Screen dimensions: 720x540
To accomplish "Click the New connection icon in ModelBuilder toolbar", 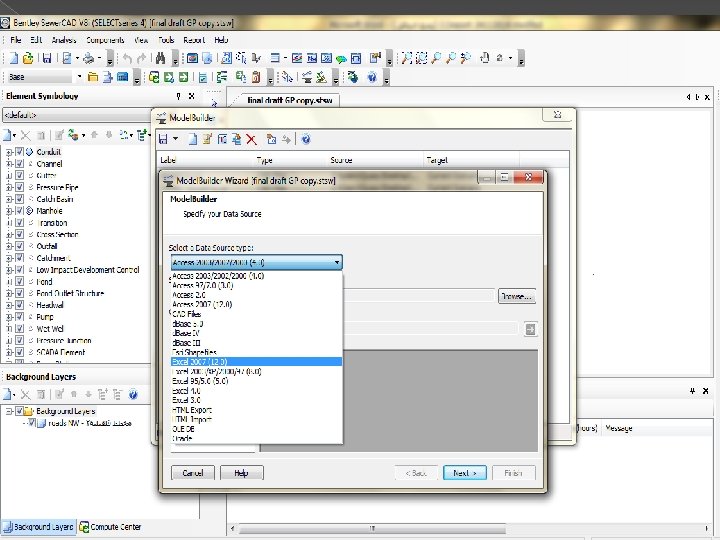I will coord(193,139).
